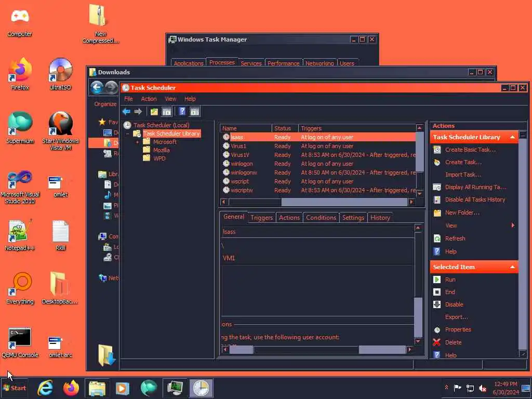Click the Display All Running Tasks icon

437,187
